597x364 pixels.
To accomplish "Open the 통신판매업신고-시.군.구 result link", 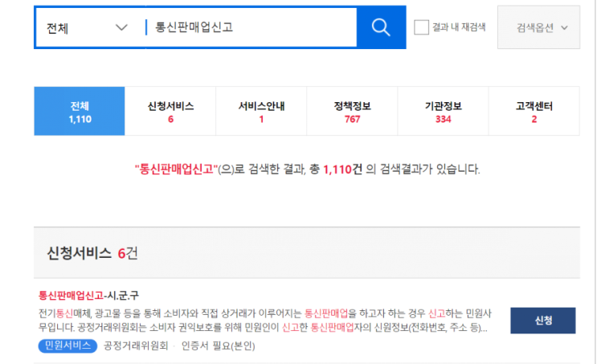I will (x=88, y=296).
